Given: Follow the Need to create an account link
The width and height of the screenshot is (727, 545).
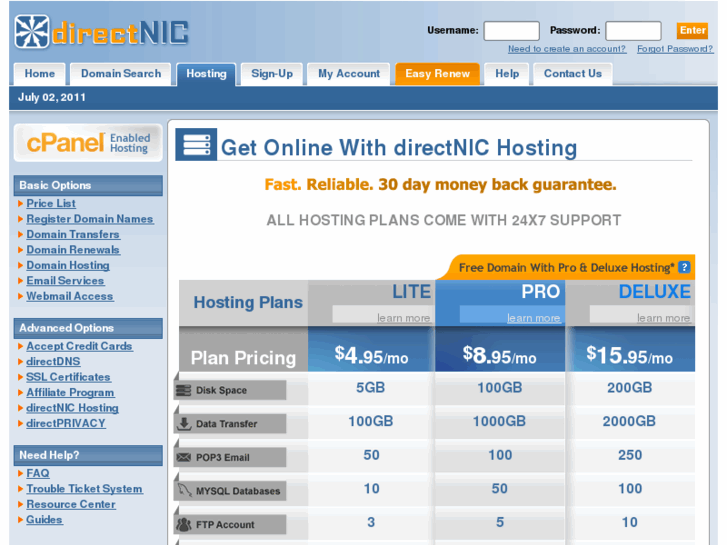Looking at the screenshot, I should (567, 49).
